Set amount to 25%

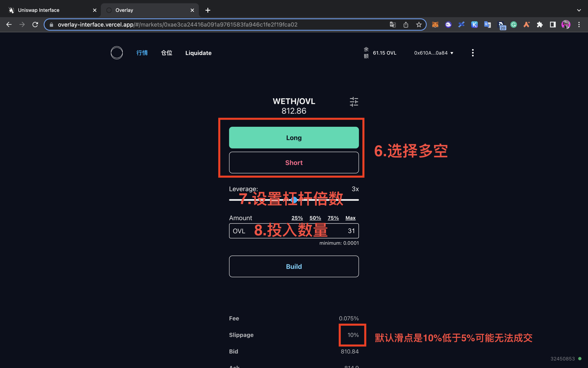[297, 218]
